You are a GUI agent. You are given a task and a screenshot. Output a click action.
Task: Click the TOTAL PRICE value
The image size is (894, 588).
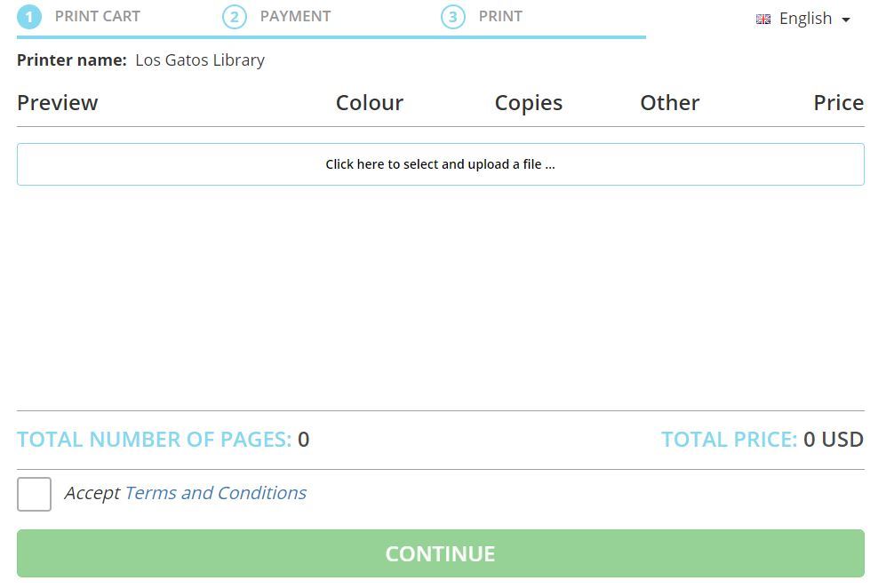coord(833,440)
